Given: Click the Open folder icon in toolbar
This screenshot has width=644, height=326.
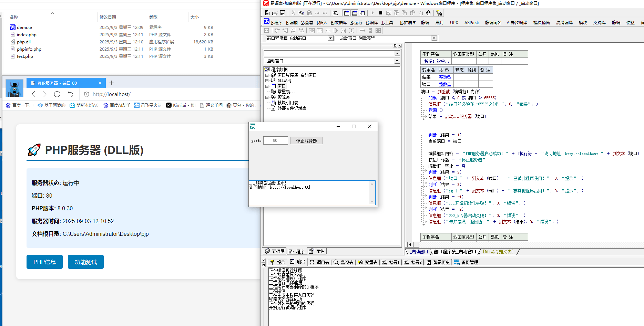Looking at the screenshot, I should click(275, 13).
